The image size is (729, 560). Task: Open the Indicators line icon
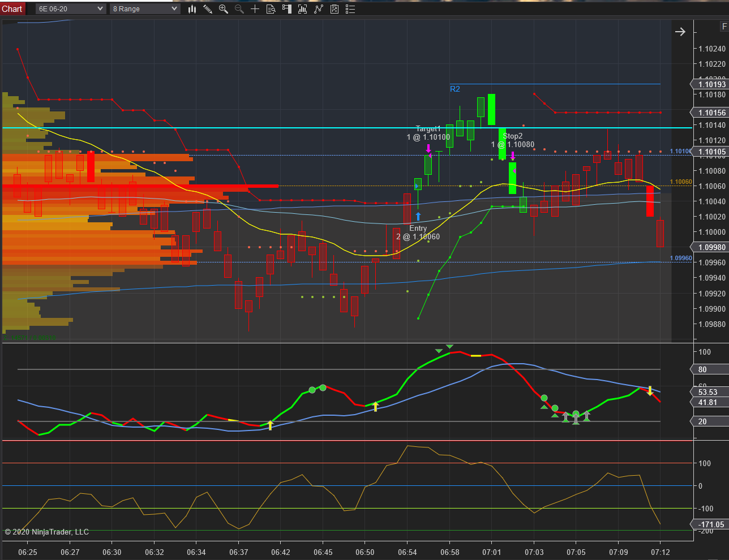(319, 8)
